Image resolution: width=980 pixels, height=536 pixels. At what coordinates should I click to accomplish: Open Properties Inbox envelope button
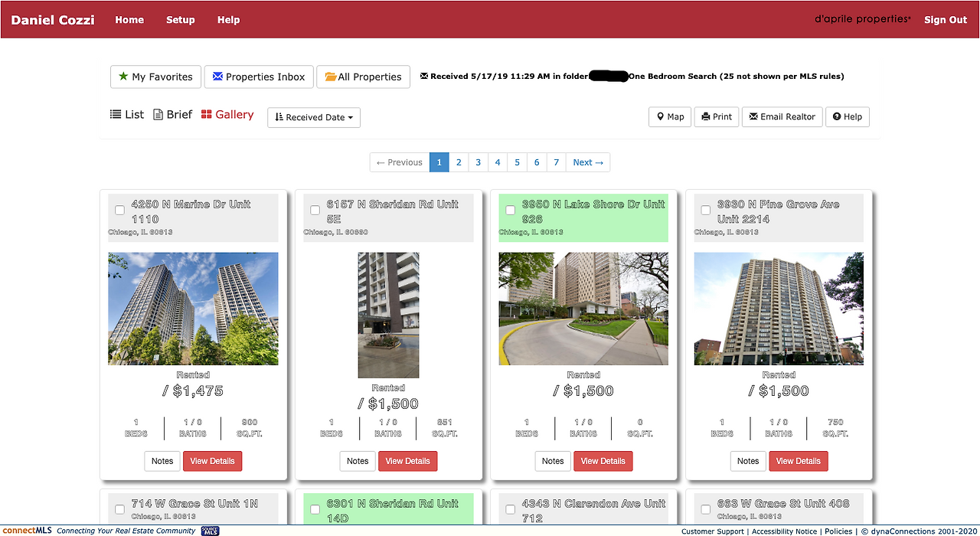click(259, 77)
